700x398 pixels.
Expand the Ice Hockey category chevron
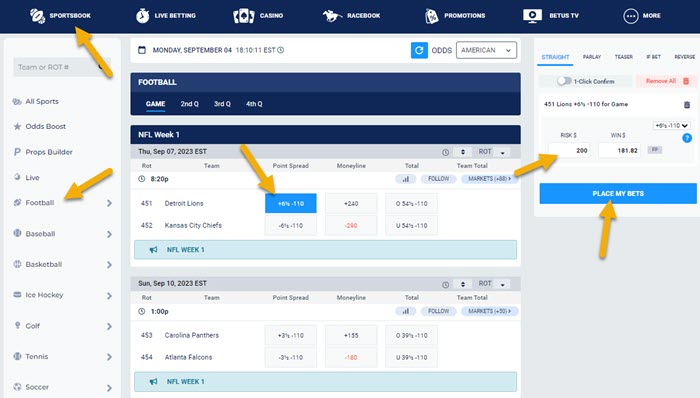(109, 295)
